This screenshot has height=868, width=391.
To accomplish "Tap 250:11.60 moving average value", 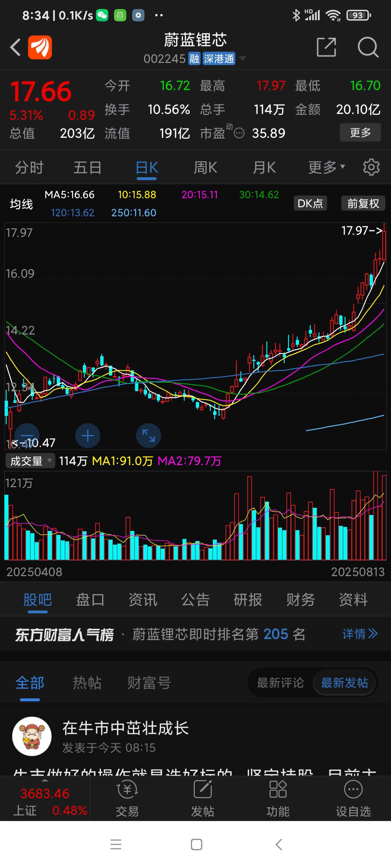I will [134, 213].
